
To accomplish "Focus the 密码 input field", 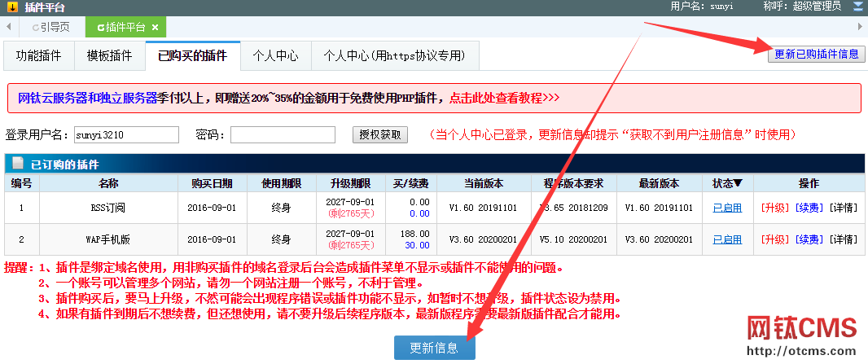I will point(283,134).
